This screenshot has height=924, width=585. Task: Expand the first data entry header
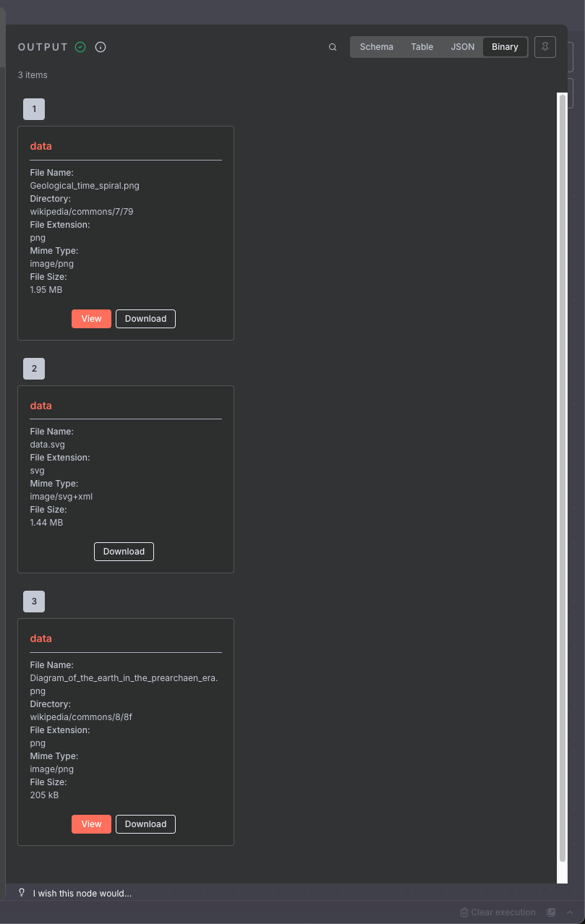point(40,146)
